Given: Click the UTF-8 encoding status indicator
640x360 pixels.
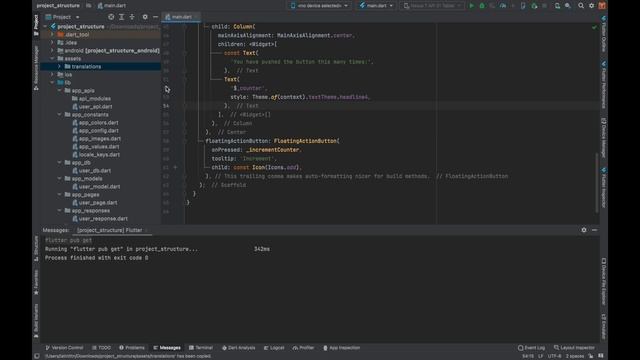Looking at the screenshot, I should (555, 356).
